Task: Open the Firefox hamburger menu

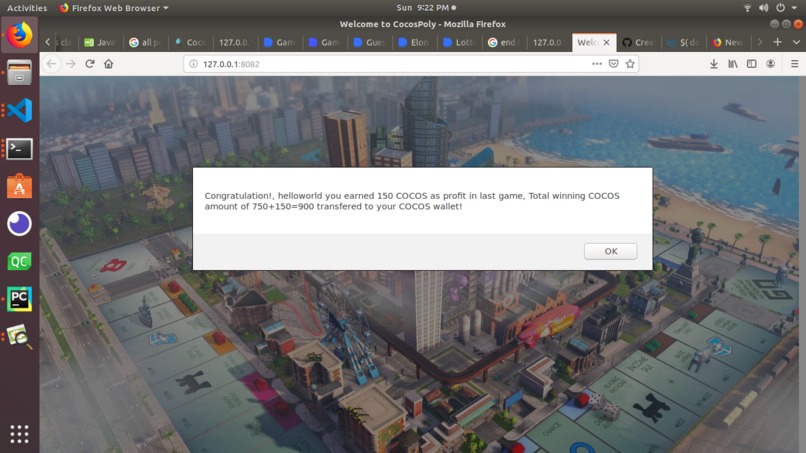Action: [x=794, y=64]
